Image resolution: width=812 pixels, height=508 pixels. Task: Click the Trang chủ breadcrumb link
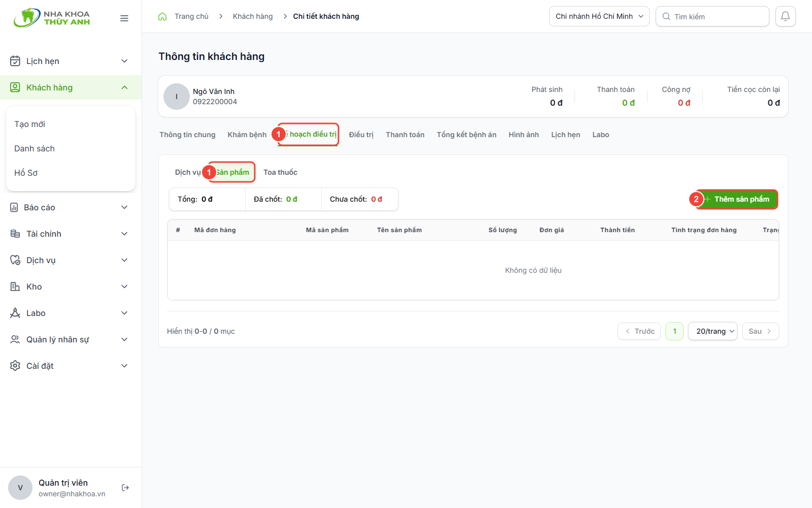(x=191, y=16)
